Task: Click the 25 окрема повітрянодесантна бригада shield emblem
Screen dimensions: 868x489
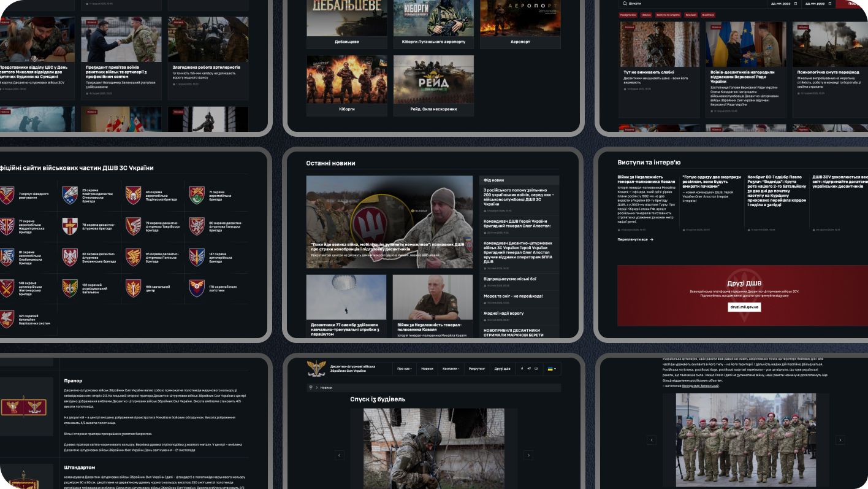Action: 70,196
